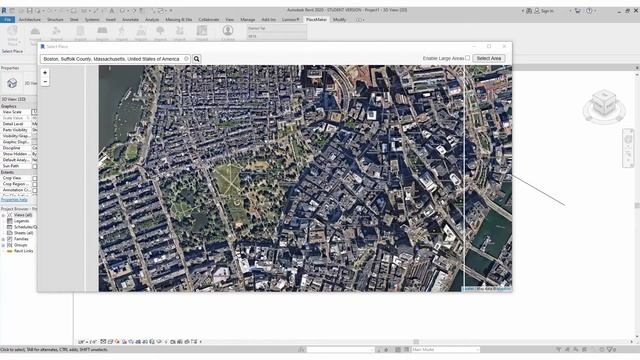Screen dimensions: 640x360
Task: Open the Massing & Site tab
Action: tap(178, 20)
